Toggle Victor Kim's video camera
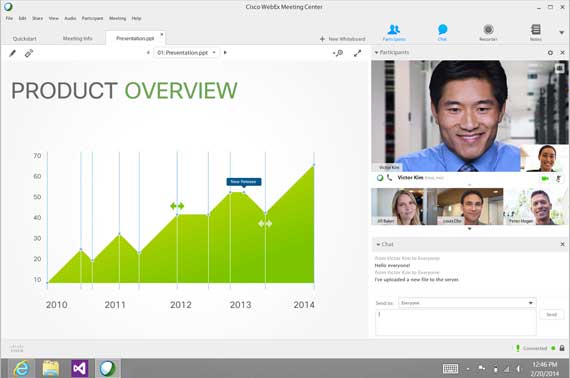 (545, 178)
